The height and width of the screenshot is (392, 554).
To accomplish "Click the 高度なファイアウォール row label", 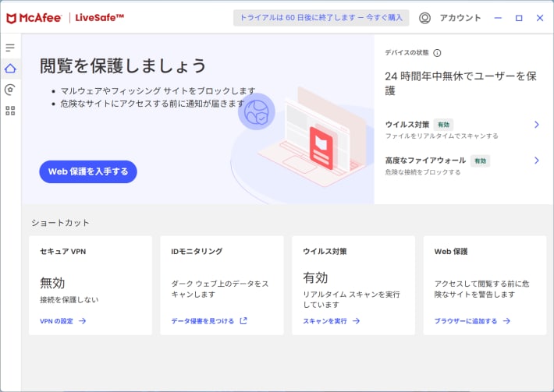I will [425, 161].
